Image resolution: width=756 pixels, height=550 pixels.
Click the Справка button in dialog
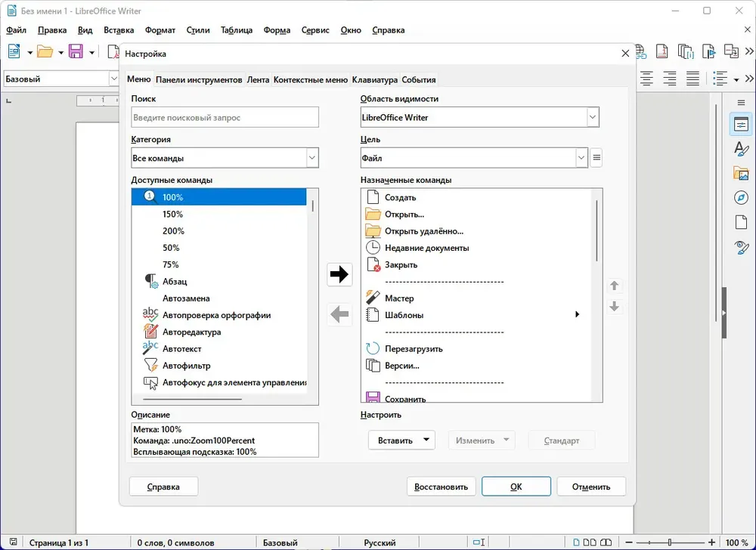point(163,487)
